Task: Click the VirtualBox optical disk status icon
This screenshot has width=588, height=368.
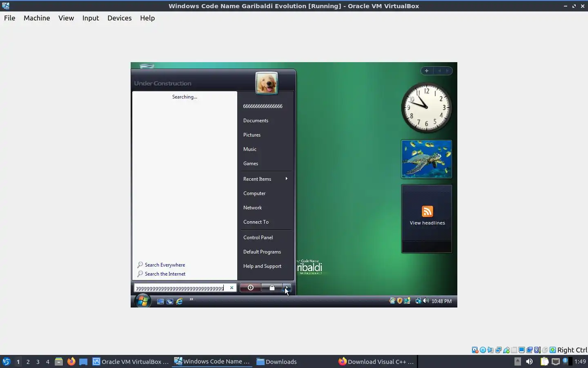Action: pyautogui.click(x=483, y=350)
